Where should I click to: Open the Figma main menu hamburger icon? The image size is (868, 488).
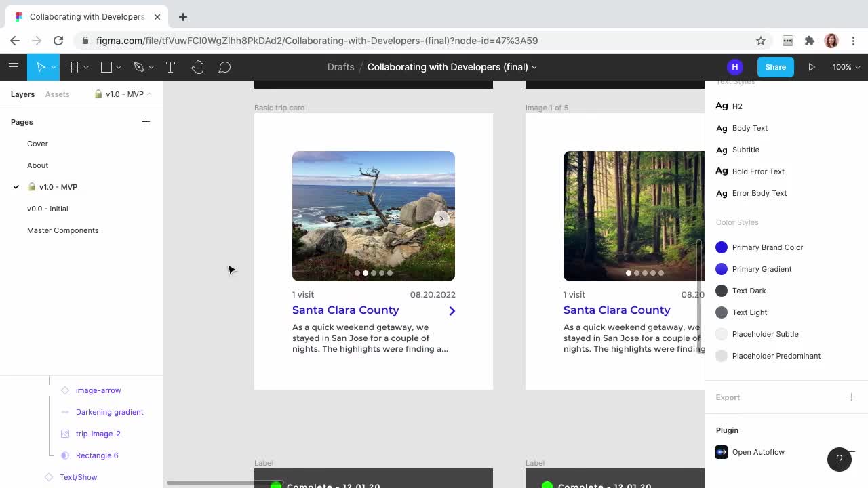point(14,67)
